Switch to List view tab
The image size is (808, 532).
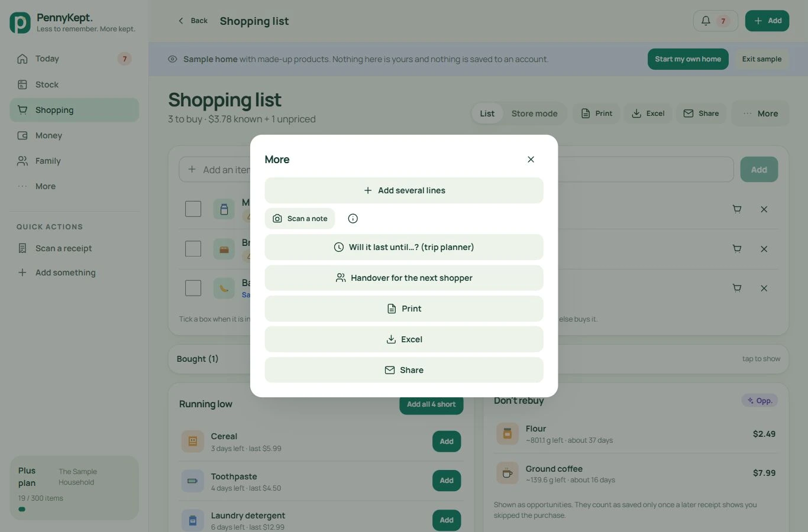click(487, 113)
